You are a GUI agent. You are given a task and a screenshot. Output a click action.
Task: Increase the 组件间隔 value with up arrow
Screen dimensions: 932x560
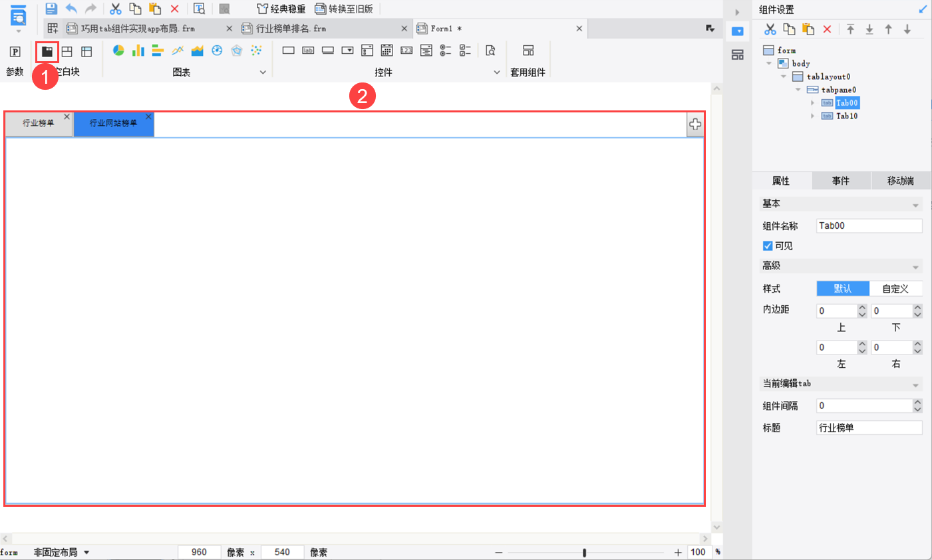pos(918,402)
